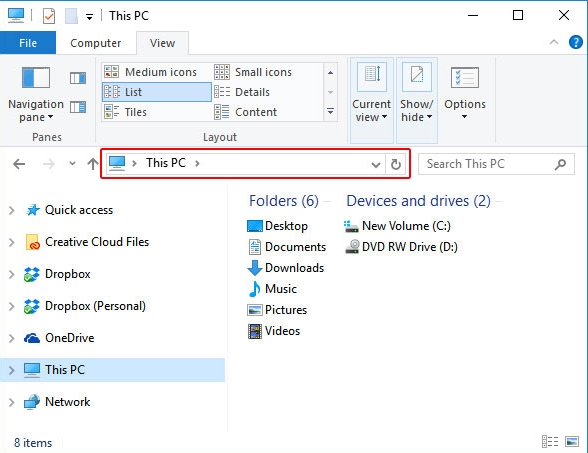
Task: Click the refresh button in address bar
Action: coord(396,164)
